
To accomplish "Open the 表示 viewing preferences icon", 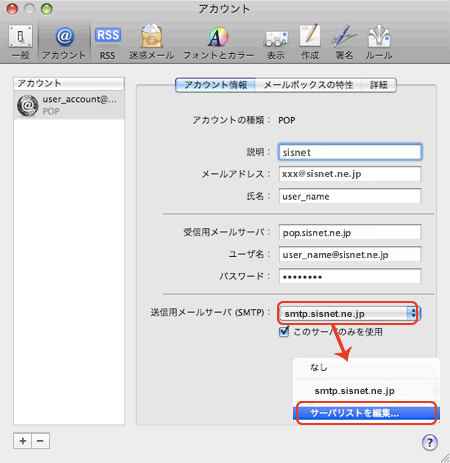I will click(276, 42).
